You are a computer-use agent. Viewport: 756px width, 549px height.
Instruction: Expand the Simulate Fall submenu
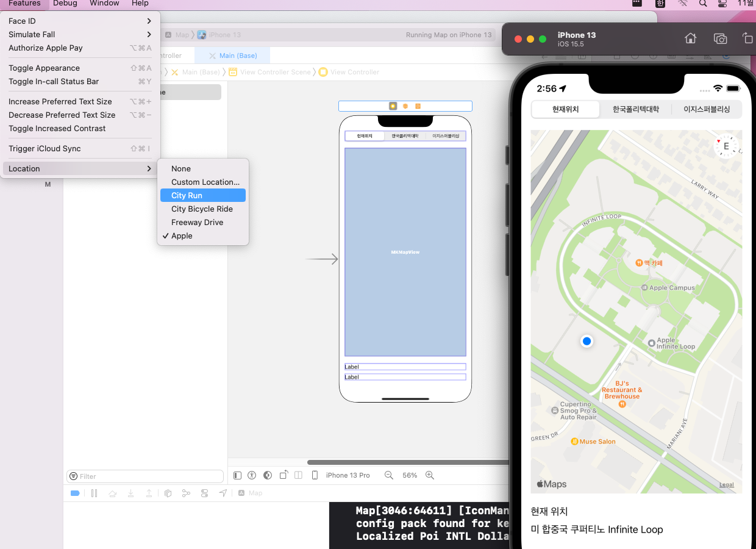pos(80,34)
